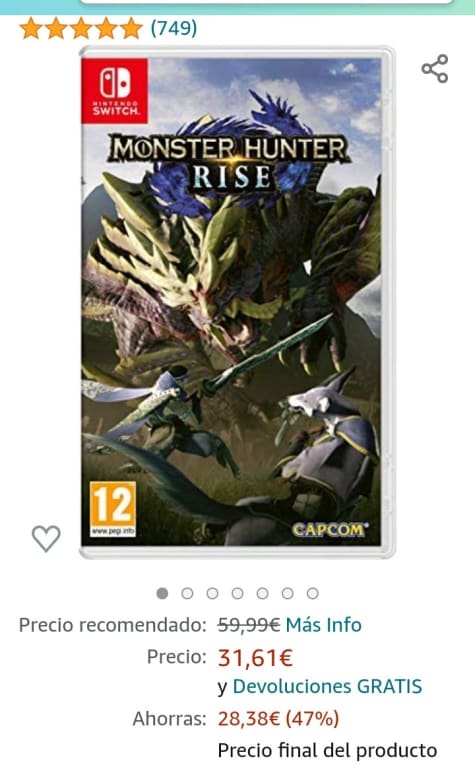Jump to the fifth image carousel dot
The image size is (475, 769).
(262, 593)
